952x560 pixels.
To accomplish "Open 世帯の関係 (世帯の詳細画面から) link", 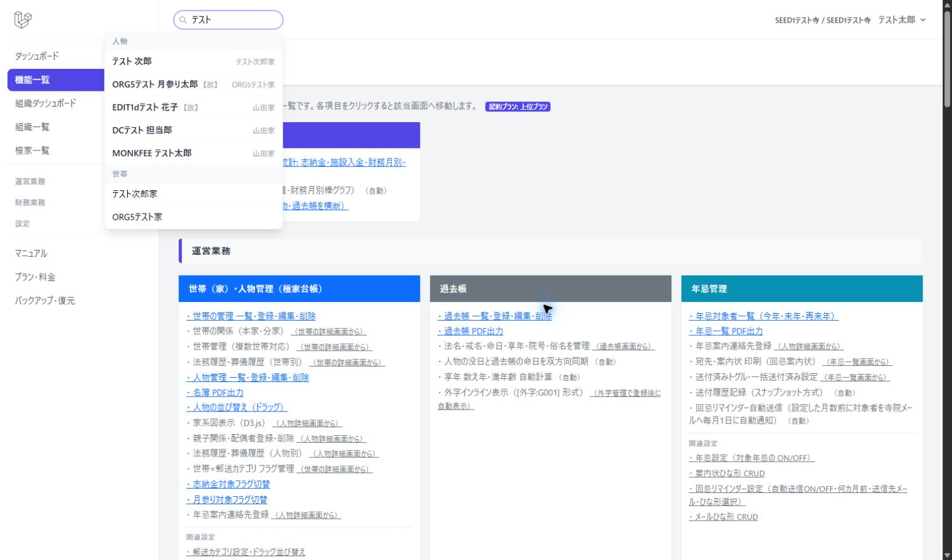I will click(x=329, y=332).
